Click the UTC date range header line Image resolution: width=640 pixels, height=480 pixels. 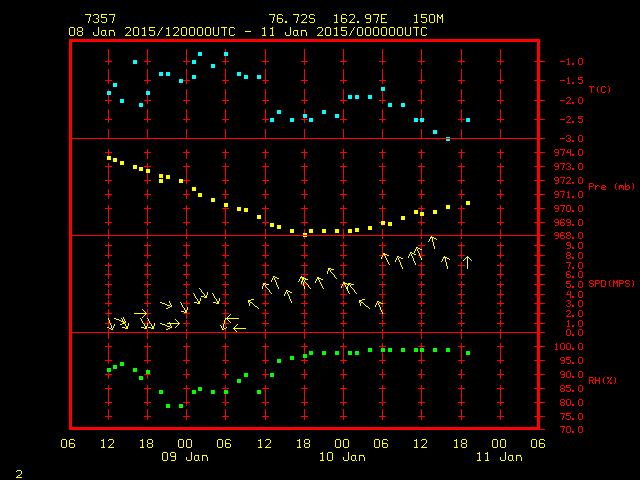[x=247, y=32]
